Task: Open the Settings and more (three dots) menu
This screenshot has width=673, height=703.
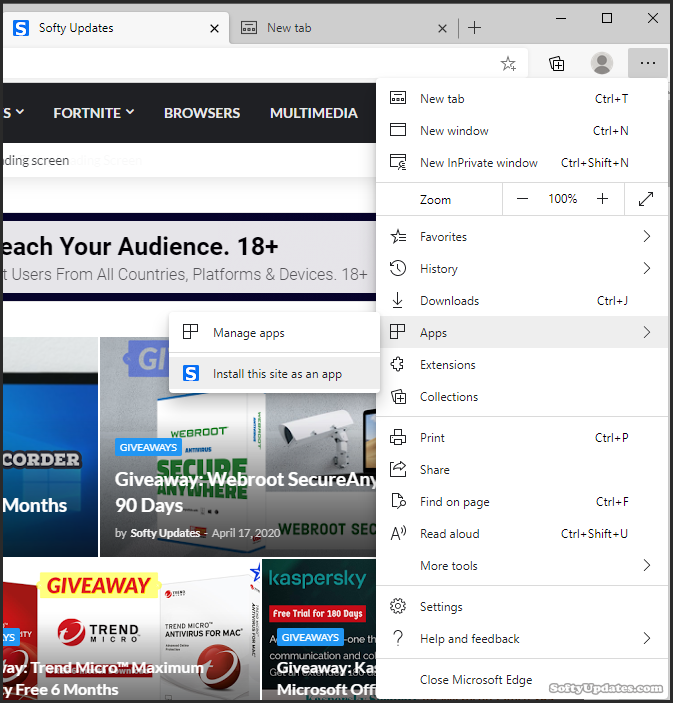Action: click(647, 63)
